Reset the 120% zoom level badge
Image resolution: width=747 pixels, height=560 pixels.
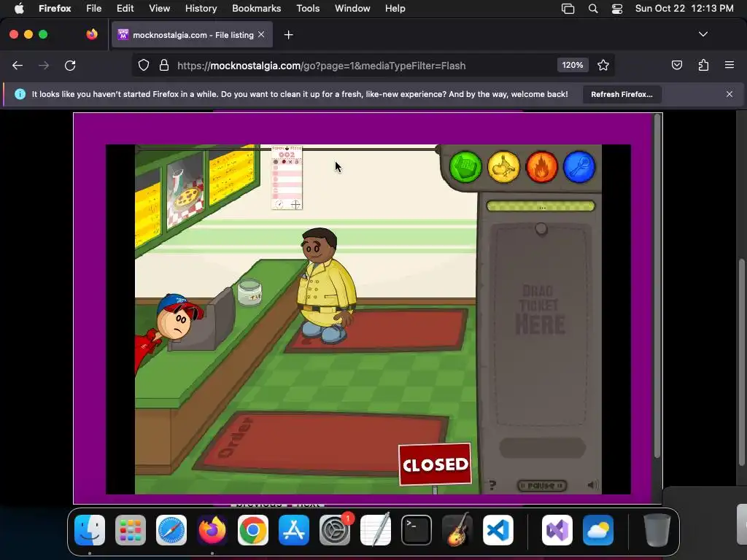pos(573,65)
